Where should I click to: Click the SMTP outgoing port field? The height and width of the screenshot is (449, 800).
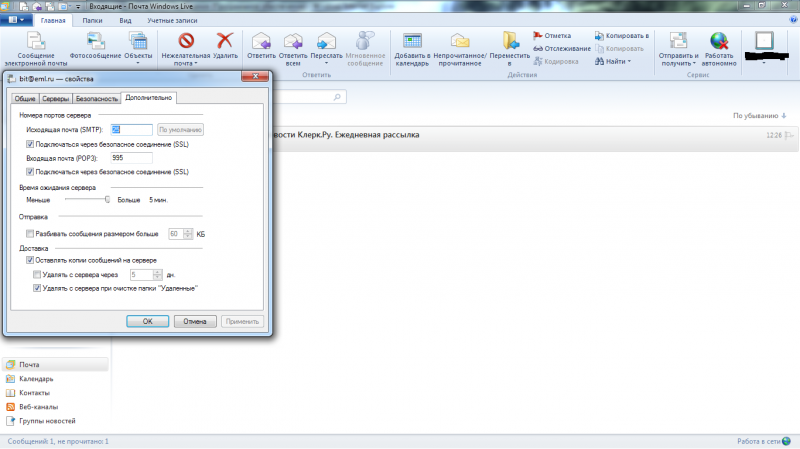131,130
